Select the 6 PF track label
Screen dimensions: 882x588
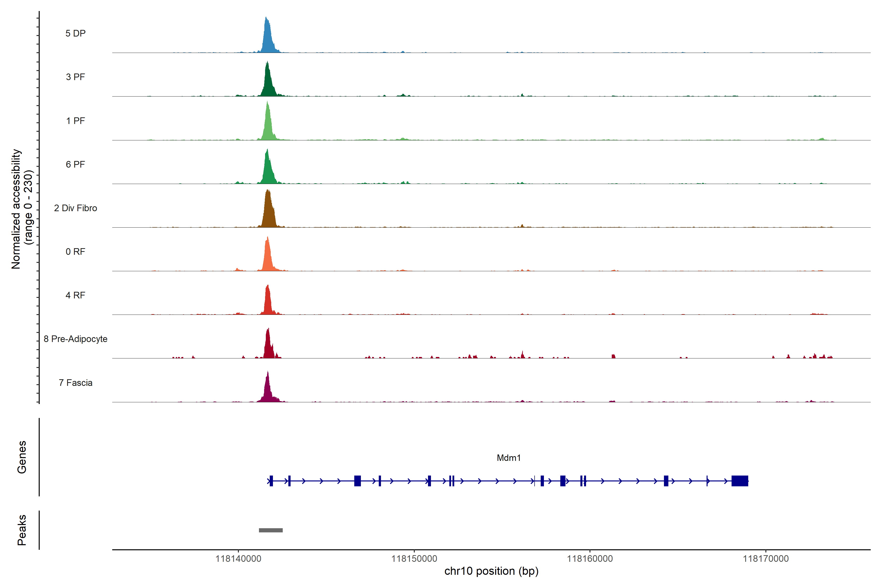click(x=75, y=164)
